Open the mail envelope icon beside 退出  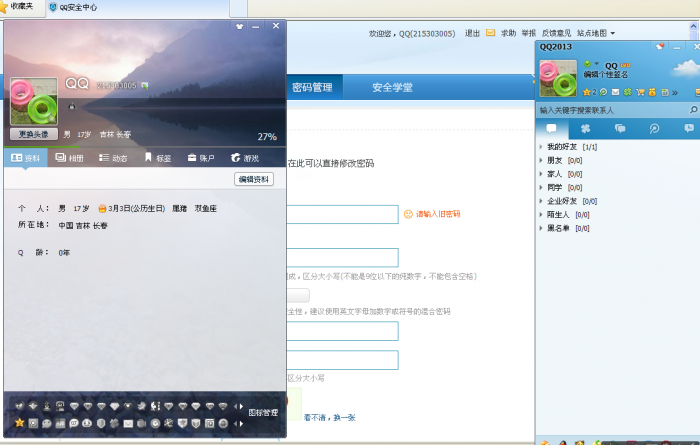490,33
